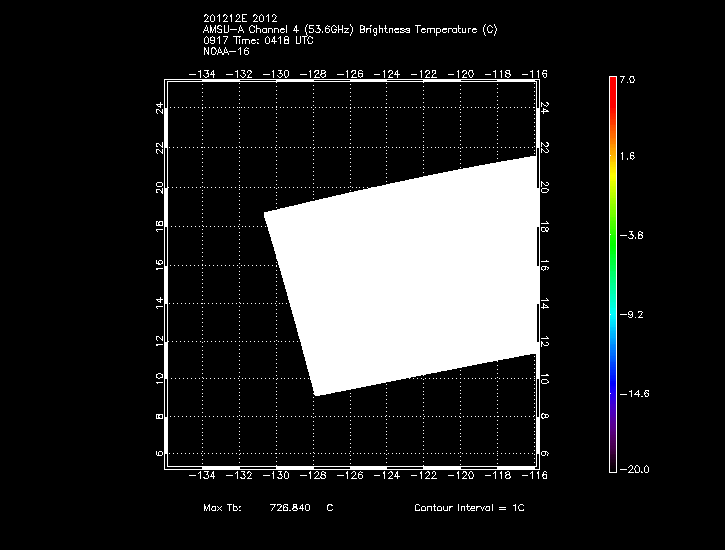Click the 'Contour Interval = 1C' text
The width and height of the screenshot is (725, 550).
tap(469, 508)
